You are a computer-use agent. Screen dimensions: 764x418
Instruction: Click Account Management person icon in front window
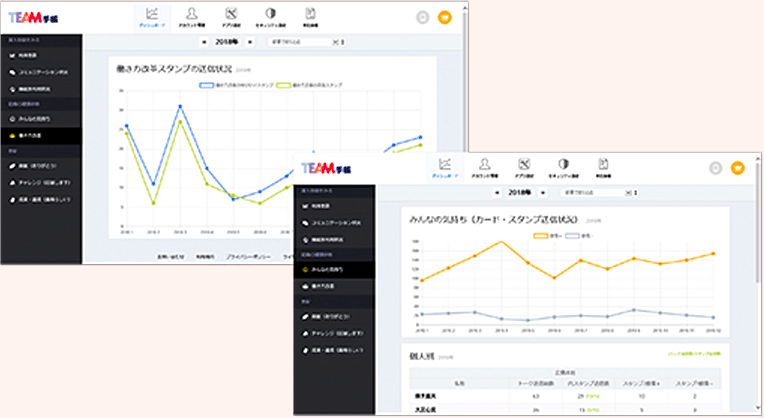coord(483,168)
